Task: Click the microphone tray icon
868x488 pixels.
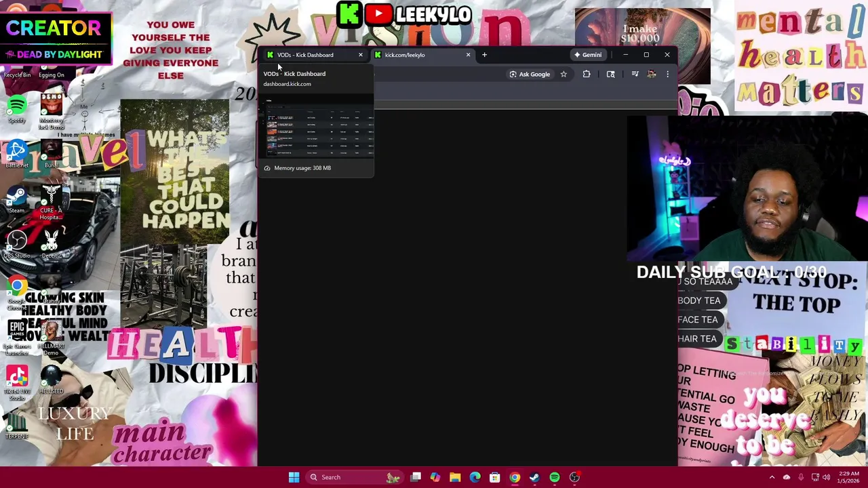Action: point(801,477)
